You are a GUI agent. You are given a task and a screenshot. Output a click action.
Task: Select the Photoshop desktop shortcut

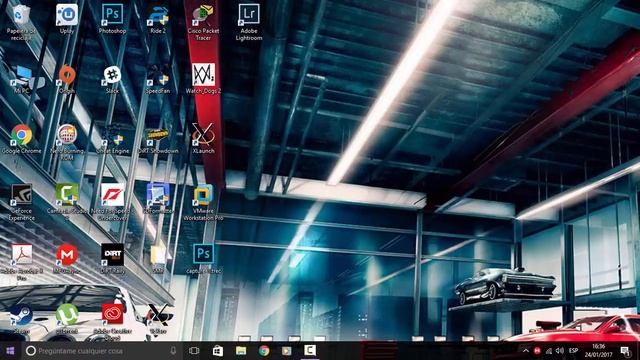click(x=112, y=19)
